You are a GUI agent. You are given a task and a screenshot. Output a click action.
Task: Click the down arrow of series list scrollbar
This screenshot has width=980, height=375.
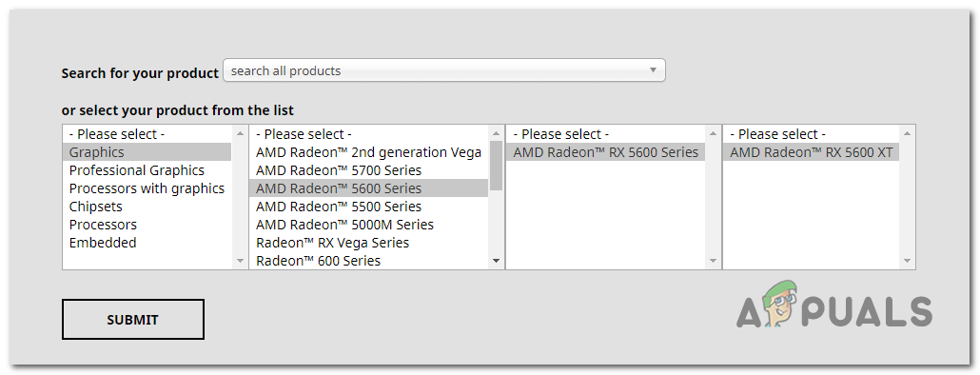[x=497, y=261]
